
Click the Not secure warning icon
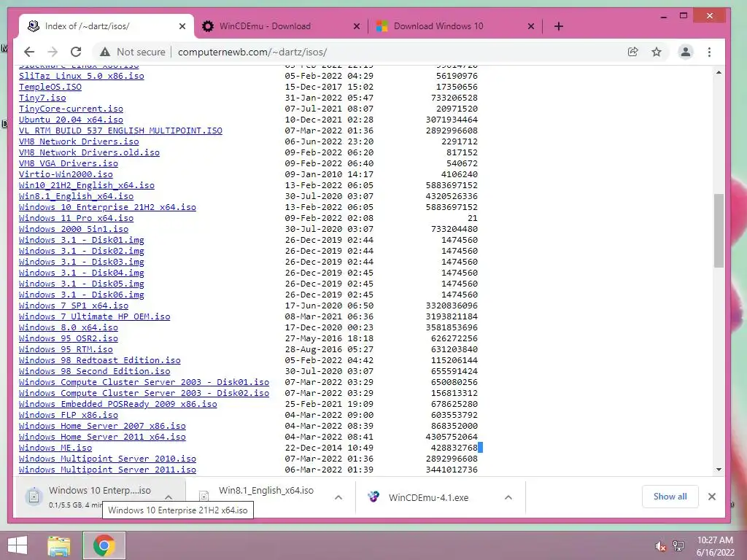tap(105, 52)
